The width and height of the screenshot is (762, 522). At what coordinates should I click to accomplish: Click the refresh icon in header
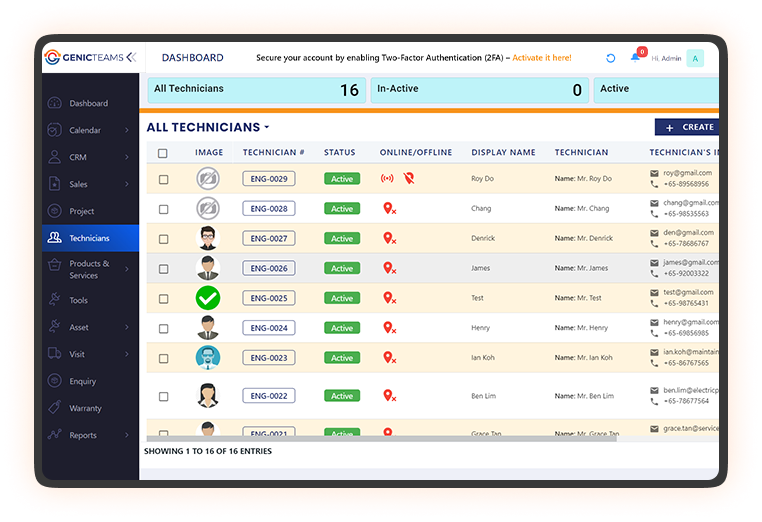610,58
